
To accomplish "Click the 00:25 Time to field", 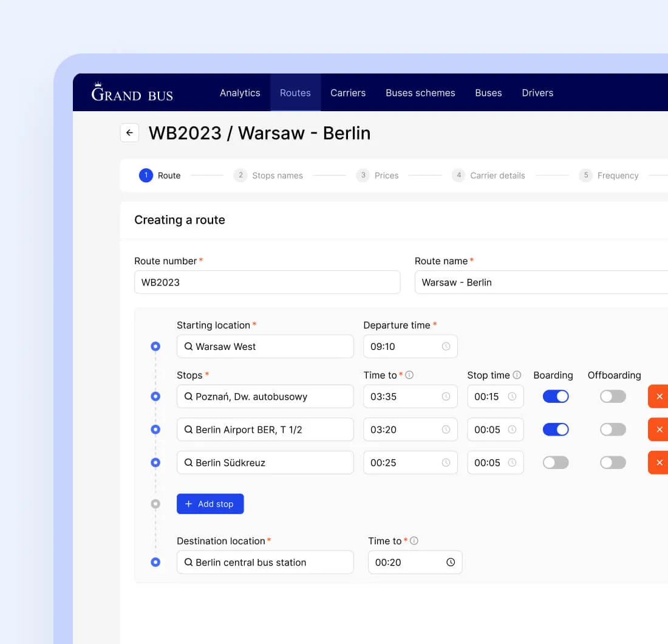I will [411, 462].
